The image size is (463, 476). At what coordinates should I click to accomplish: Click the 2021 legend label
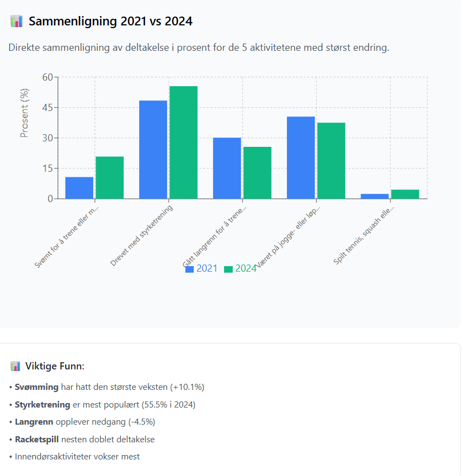(x=207, y=269)
